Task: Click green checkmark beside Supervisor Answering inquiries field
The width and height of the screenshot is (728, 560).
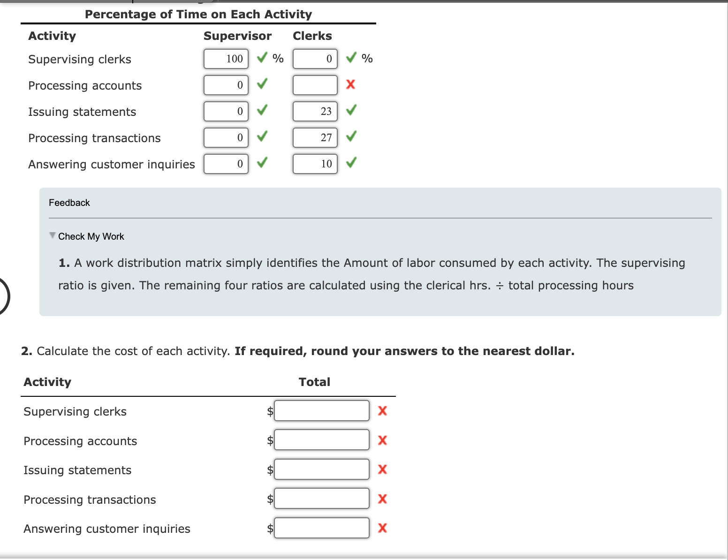Action: [262, 163]
